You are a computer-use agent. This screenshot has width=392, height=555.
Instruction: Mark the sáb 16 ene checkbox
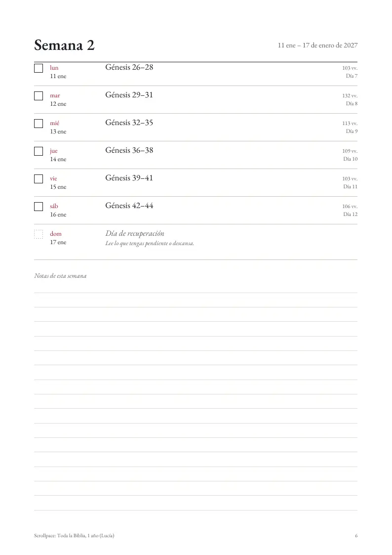[39, 207]
